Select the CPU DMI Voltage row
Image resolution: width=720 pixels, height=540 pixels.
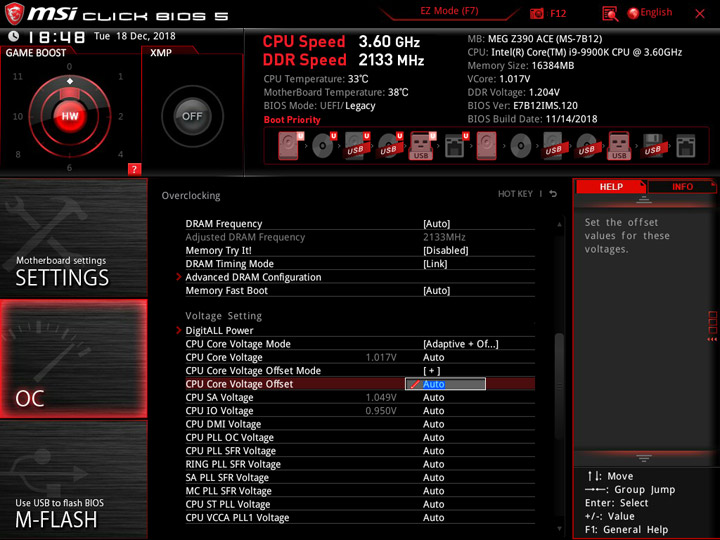(360, 424)
